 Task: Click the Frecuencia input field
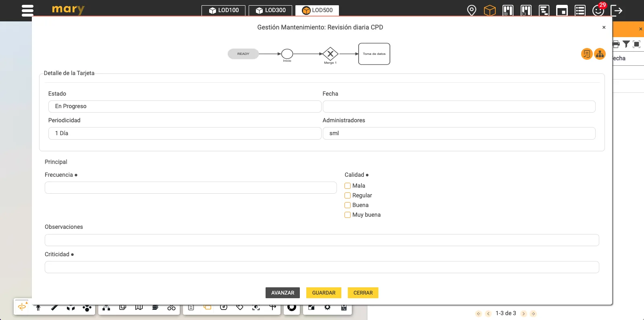point(191,188)
